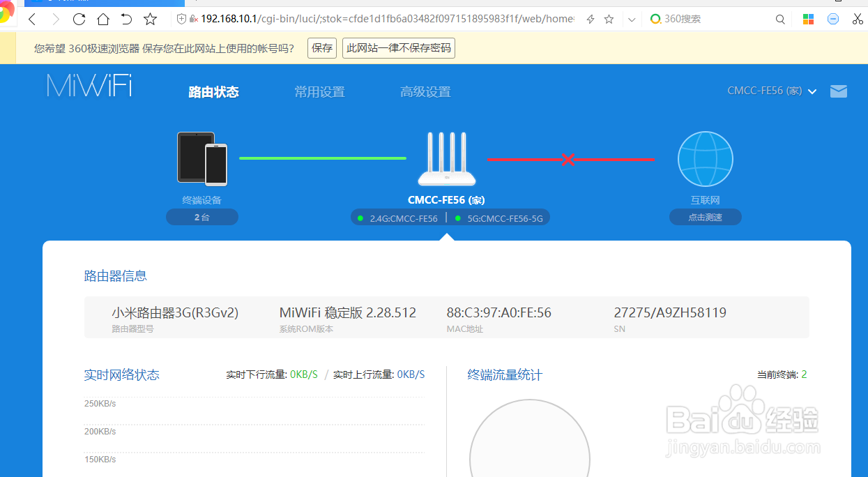Click 此网站一律不保存密码 button

(x=399, y=48)
